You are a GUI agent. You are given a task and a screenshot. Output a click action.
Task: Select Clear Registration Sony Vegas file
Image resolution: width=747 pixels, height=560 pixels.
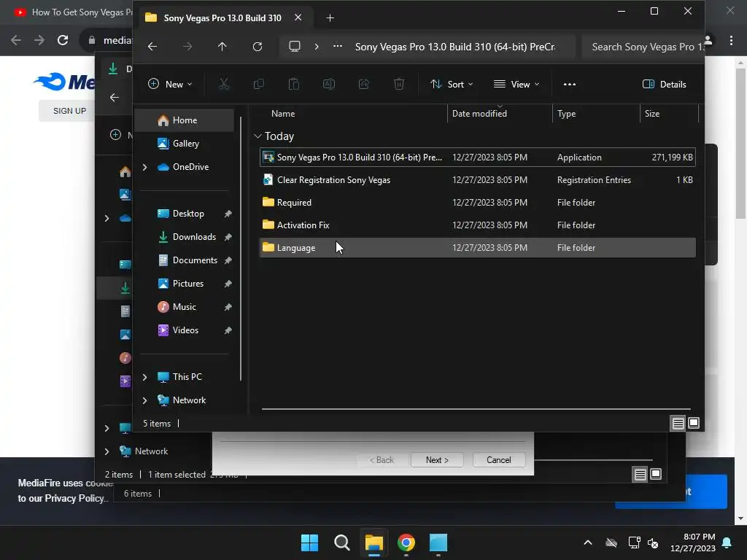click(477, 180)
